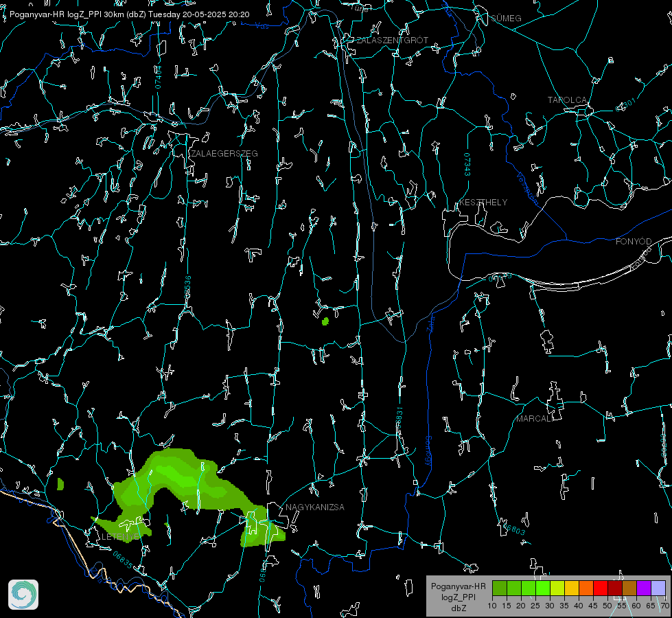Select the 50–55 dBZ dark red legend swatch
This screenshot has height=618, width=672.
[614, 588]
